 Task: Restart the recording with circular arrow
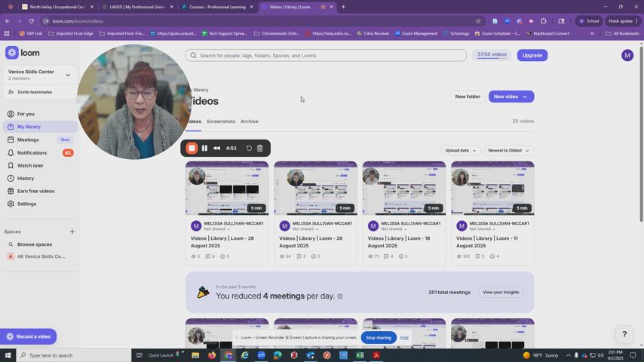pos(249,148)
